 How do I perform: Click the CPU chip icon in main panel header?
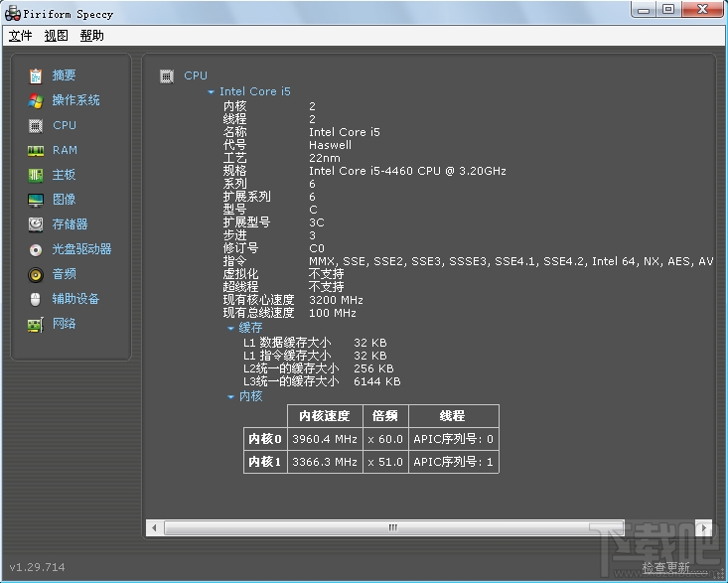coord(167,75)
